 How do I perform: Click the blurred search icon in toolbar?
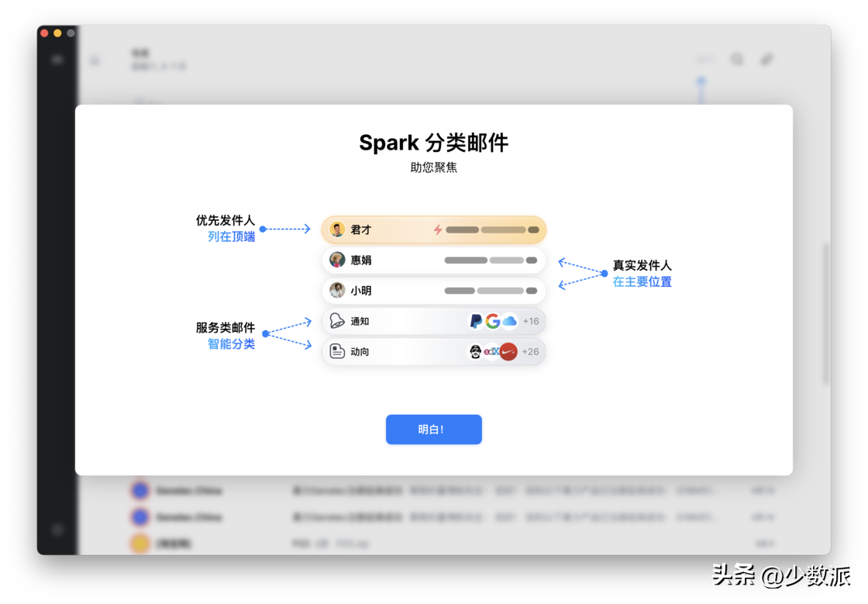coord(737,59)
